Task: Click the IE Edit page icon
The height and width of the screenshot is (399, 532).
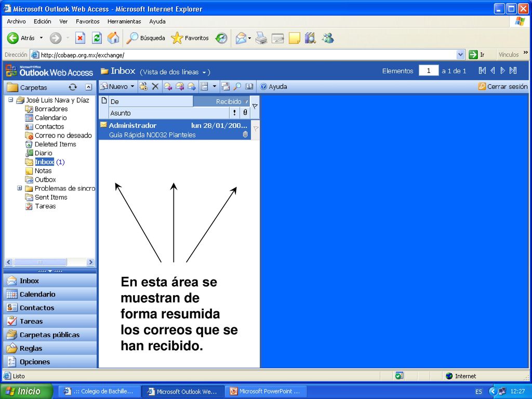Action: pyautogui.click(x=277, y=38)
